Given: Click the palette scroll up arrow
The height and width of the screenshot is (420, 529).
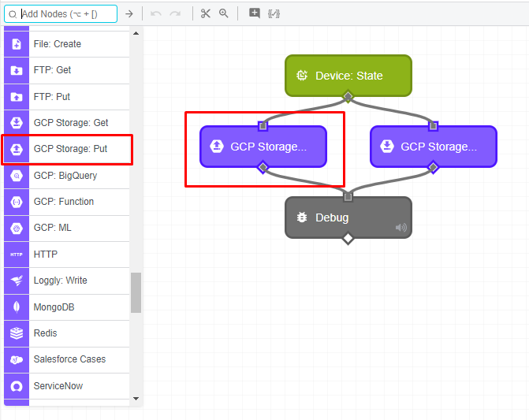Looking at the screenshot, I should tap(136, 33).
